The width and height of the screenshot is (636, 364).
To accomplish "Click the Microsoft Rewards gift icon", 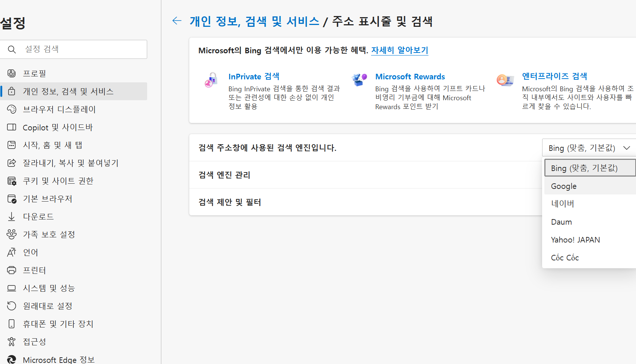I will [359, 80].
